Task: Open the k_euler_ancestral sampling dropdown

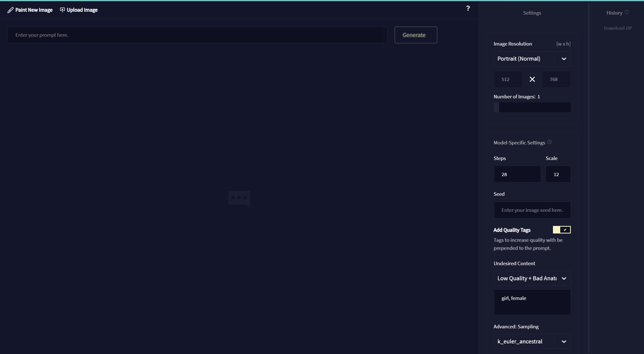Action: point(532,341)
